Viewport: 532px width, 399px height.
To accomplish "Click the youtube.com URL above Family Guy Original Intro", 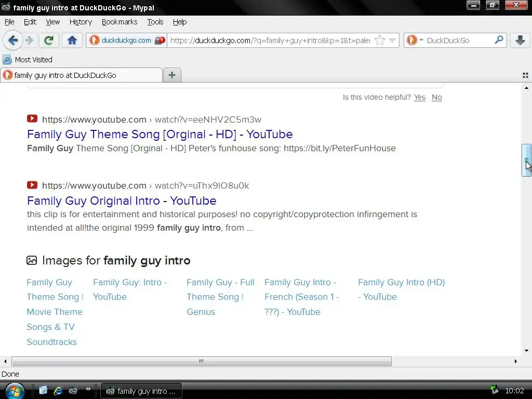I will click(x=145, y=186).
